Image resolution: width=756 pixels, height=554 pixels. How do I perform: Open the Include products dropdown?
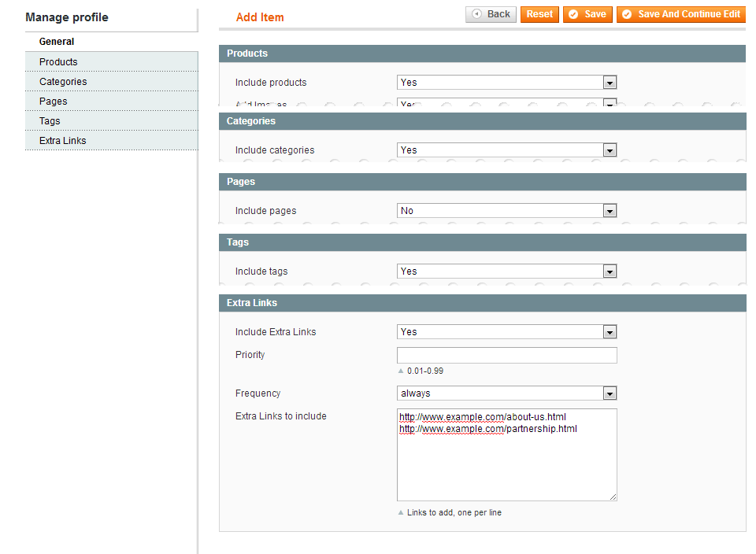(506, 83)
